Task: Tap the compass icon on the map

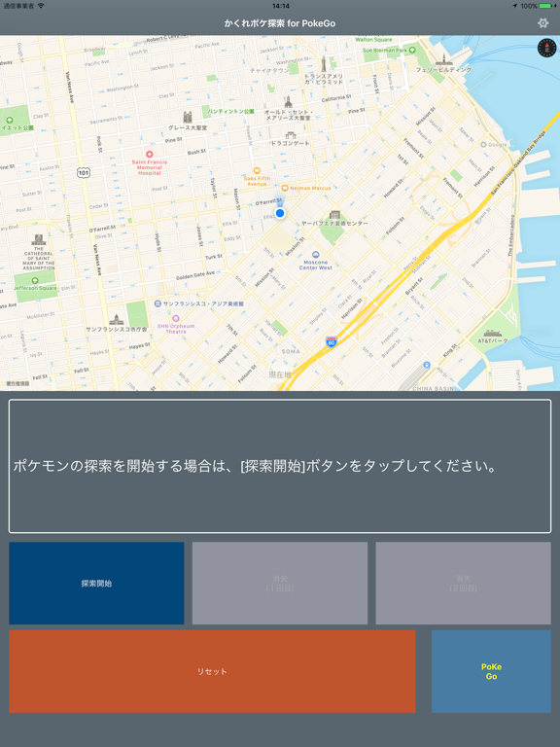Action: pyautogui.click(x=546, y=48)
